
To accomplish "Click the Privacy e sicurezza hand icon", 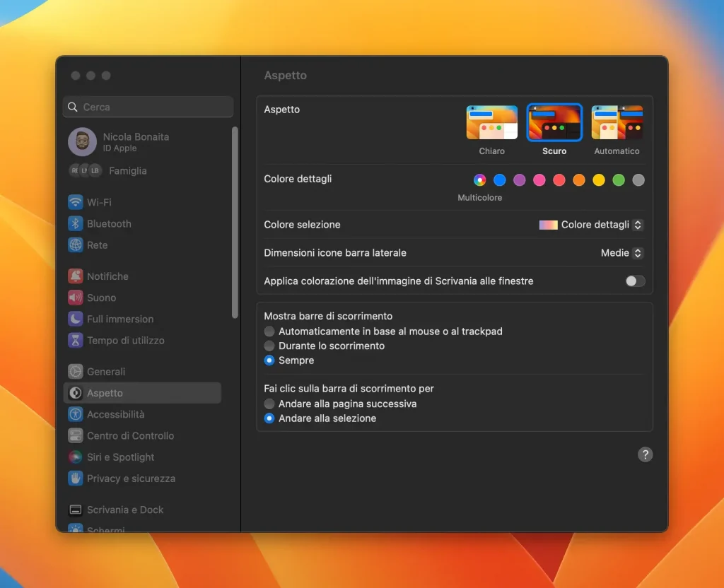I will [75, 478].
